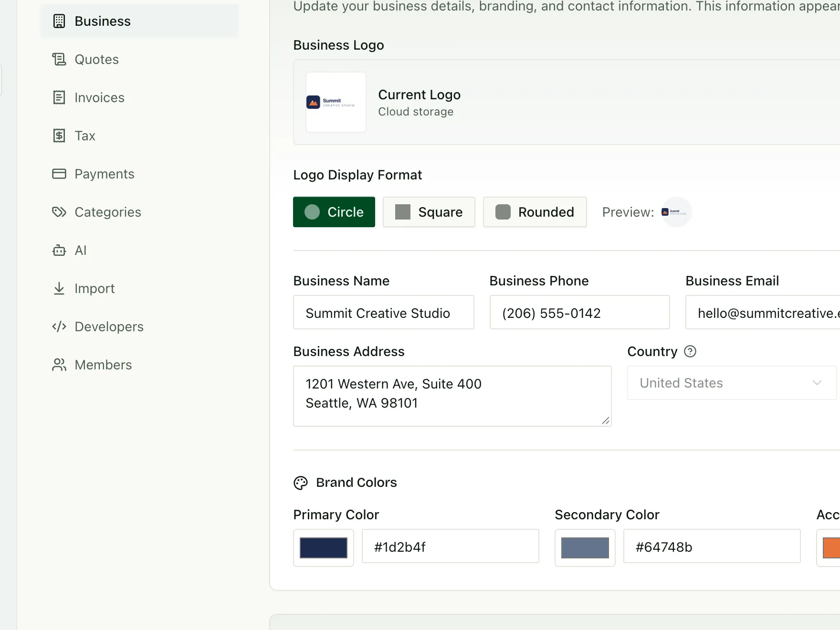The width and height of the screenshot is (840, 630).
Task: Open the Country dropdown showing United States
Action: coord(732,383)
